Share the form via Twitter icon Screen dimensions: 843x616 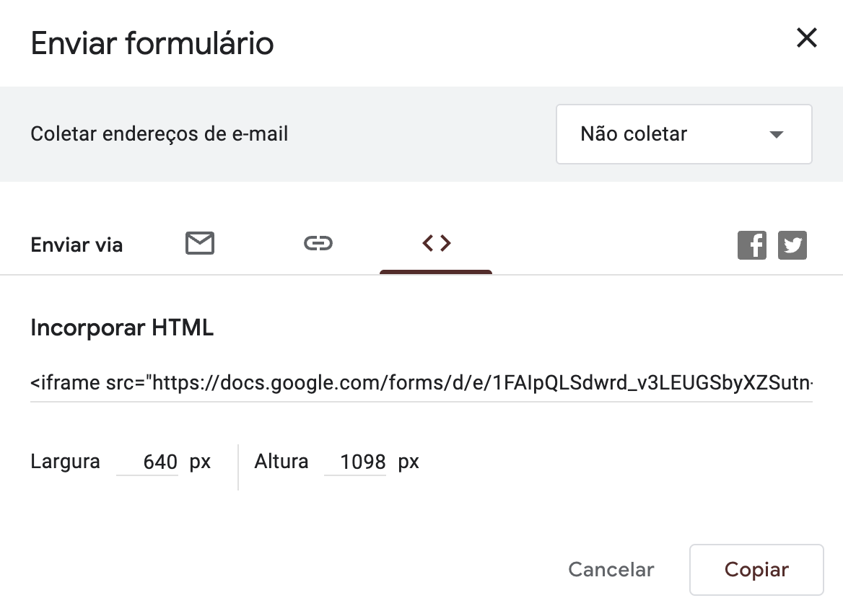(x=792, y=245)
